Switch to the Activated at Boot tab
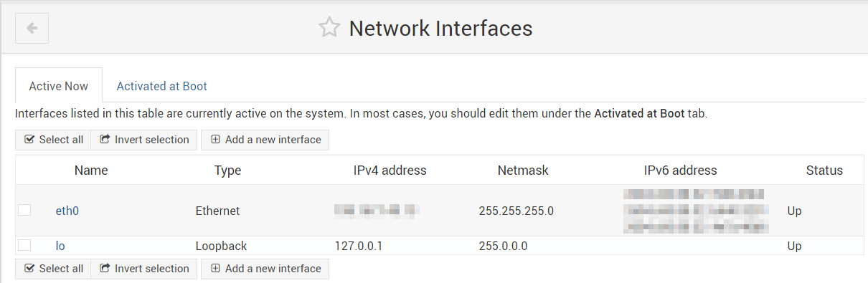This screenshot has width=868, height=283. coord(162,86)
